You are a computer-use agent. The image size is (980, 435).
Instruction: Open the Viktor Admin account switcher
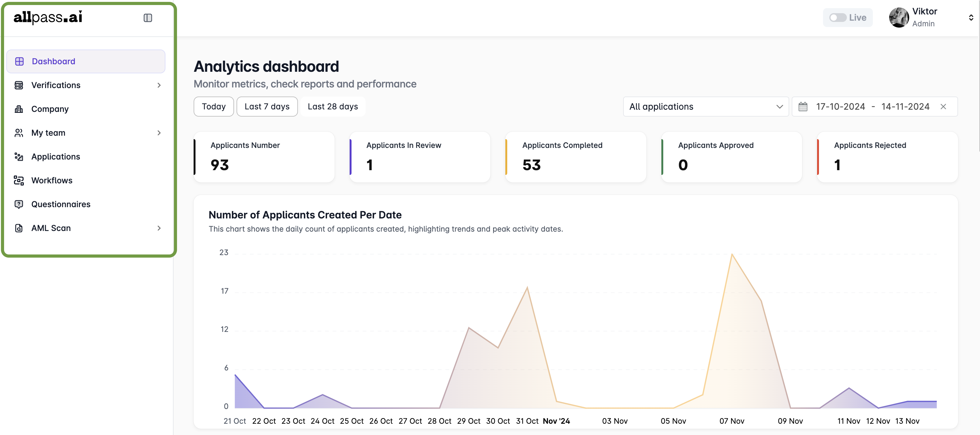click(x=971, y=18)
